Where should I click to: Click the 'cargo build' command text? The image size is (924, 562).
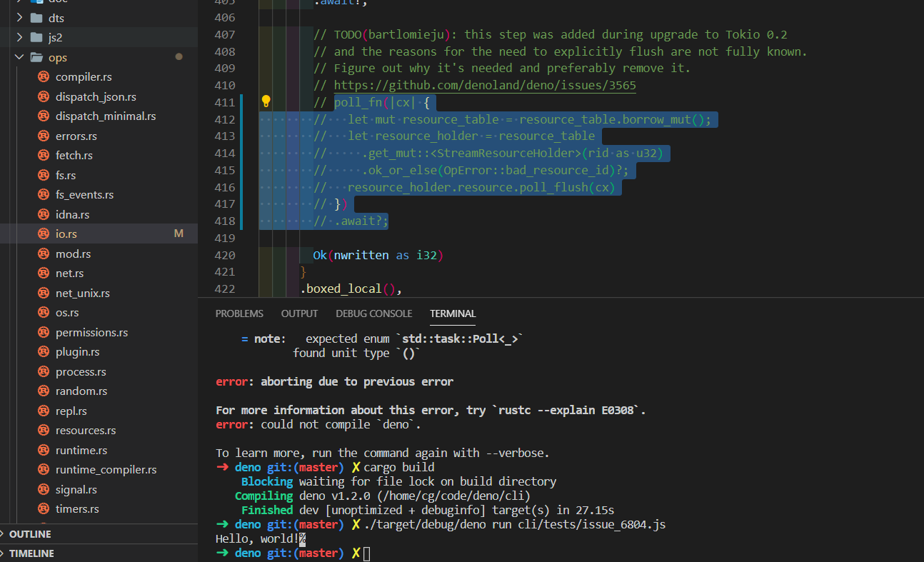click(x=399, y=468)
